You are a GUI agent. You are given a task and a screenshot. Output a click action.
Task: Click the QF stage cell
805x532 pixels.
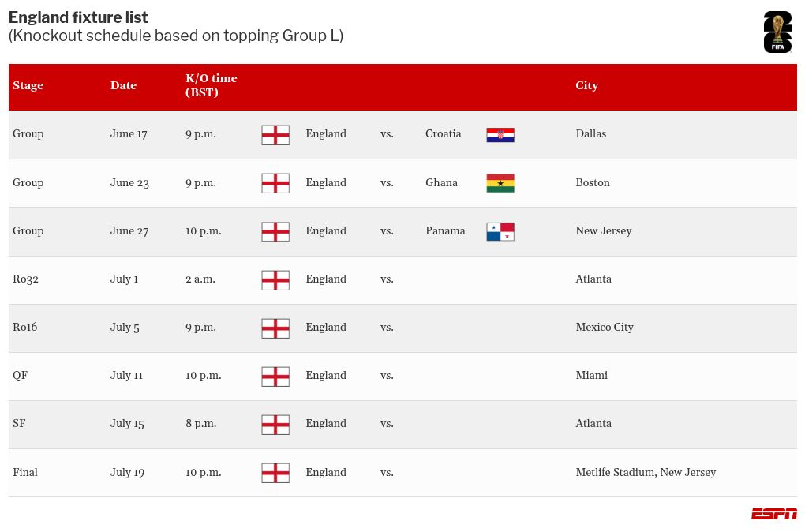pyautogui.click(x=21, y=376)
